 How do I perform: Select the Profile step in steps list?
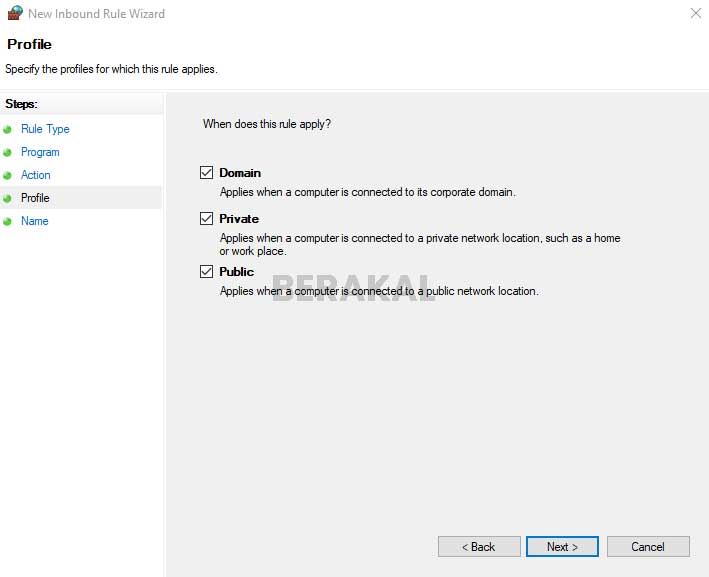pyautogui.click(x=35, y=198)
